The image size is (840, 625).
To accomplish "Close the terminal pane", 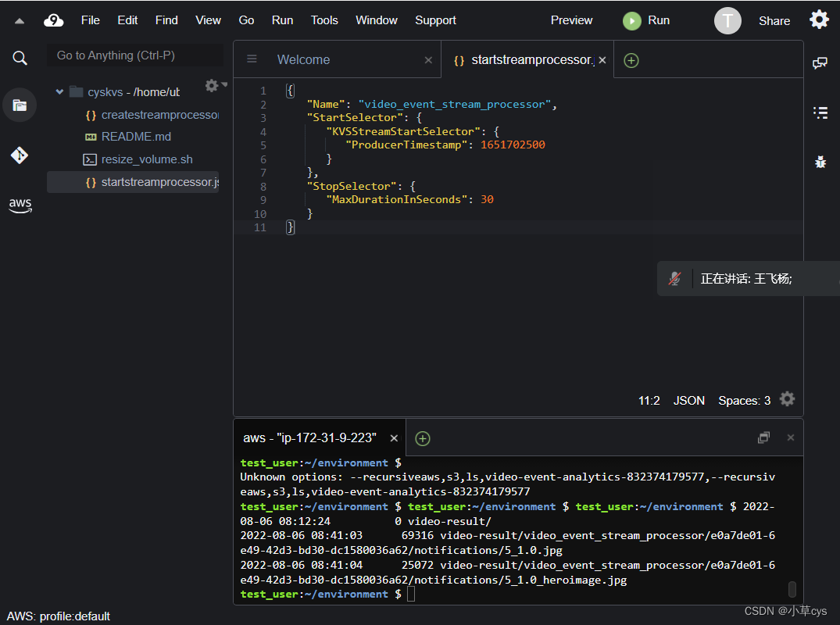I will pyautogui.click(x=790, y=437).
